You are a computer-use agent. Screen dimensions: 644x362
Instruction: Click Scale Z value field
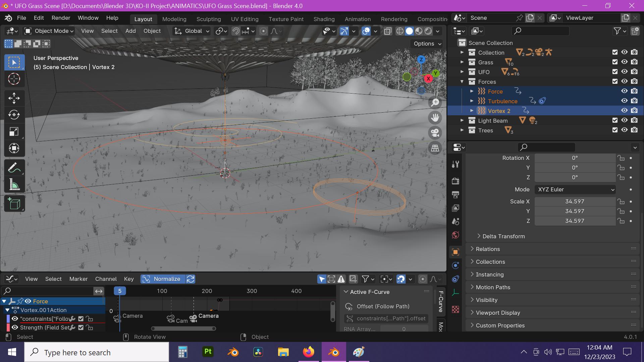point(575,221)
